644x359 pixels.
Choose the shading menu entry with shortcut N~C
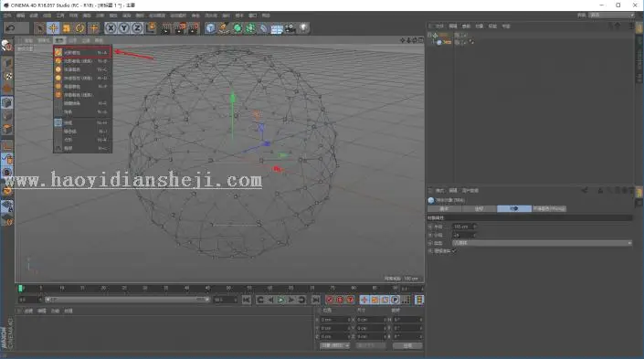82,69
